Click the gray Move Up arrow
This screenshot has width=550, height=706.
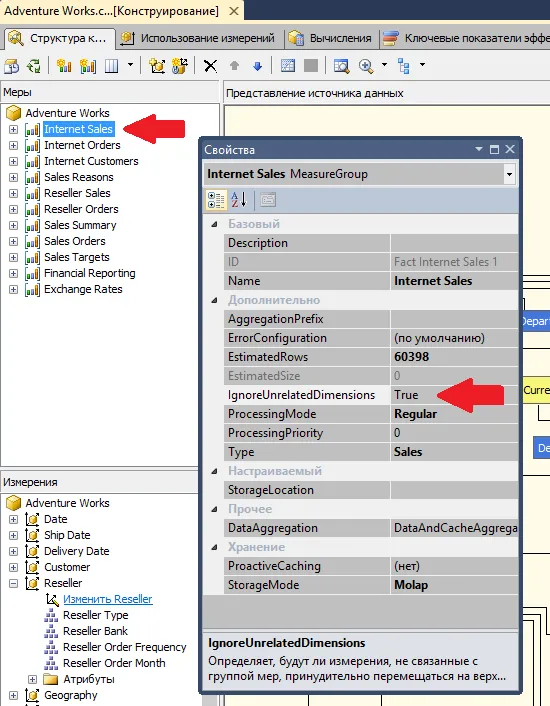[234, 66]
